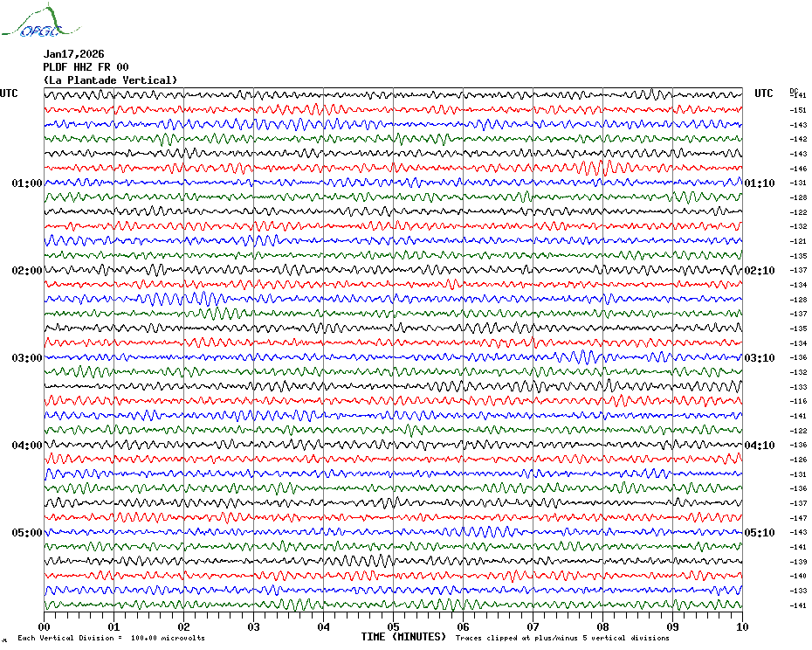812x650 pixels.
Task: Click the 01:00 row time label
Action: click(x=27, y=183)
